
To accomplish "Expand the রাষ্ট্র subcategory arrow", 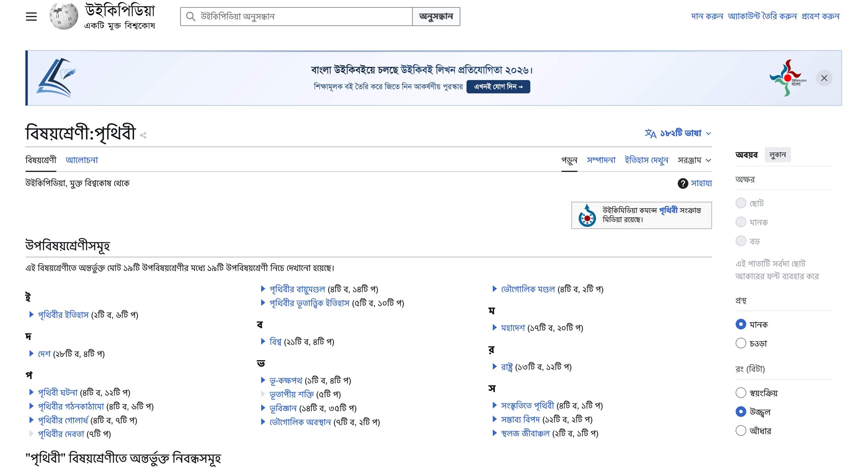I will [x=494, y=366].
